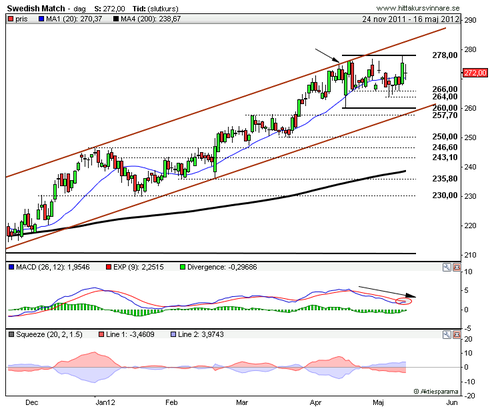Click the 264,00 level label
Screen dimensions: 490x411
point(445,97)
